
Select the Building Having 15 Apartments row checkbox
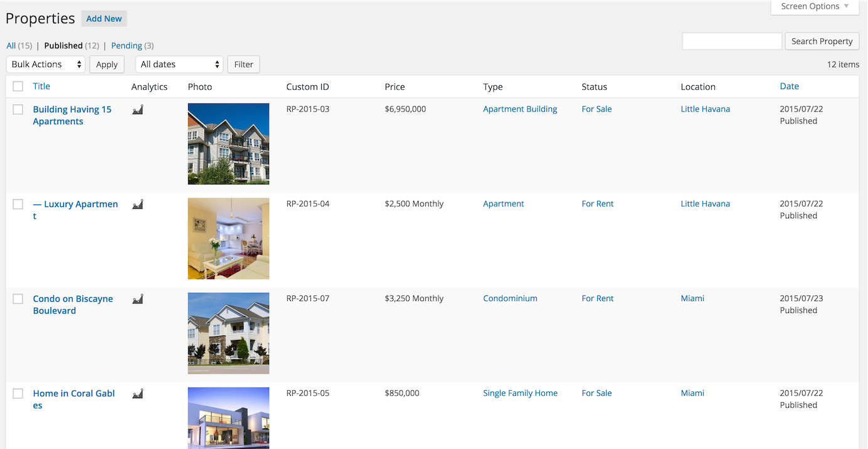pyautogui.click(x=18, y=110)
